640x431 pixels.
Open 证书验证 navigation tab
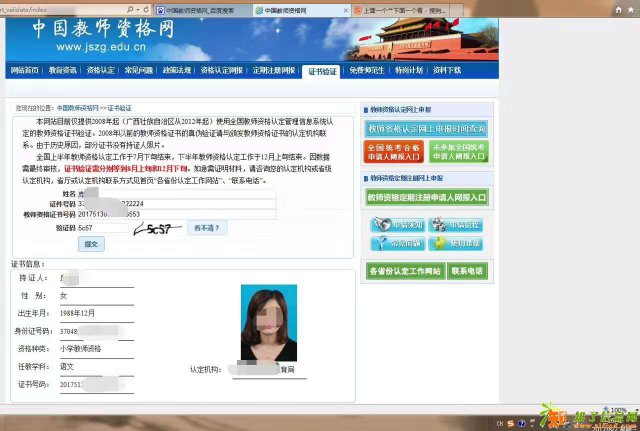tap(323, 72)
